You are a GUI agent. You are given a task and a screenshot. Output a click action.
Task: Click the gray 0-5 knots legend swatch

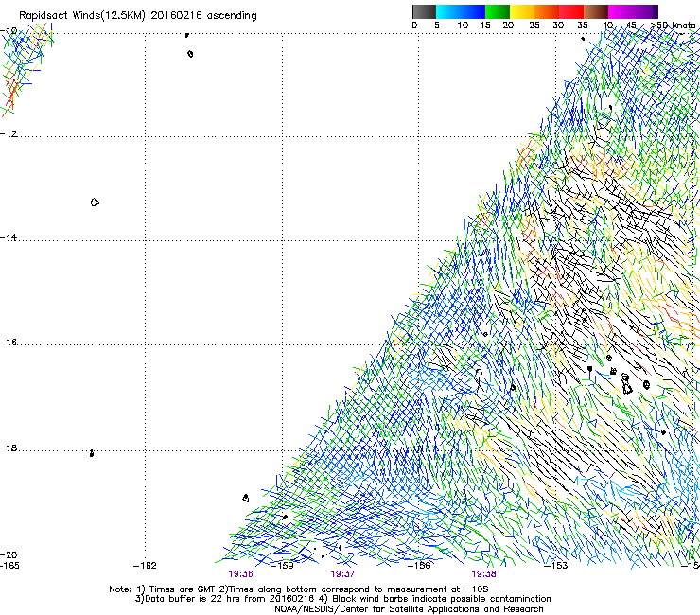click(x=424, y=11)
